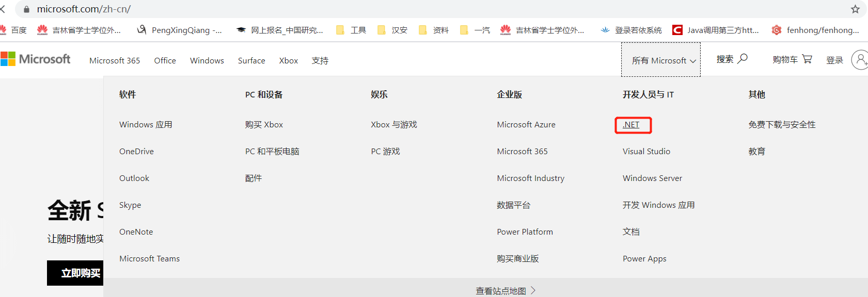The image size is (868, 297).
Task: Open the OneNote link
Action: pyautogui.click(x=136, y=232)
